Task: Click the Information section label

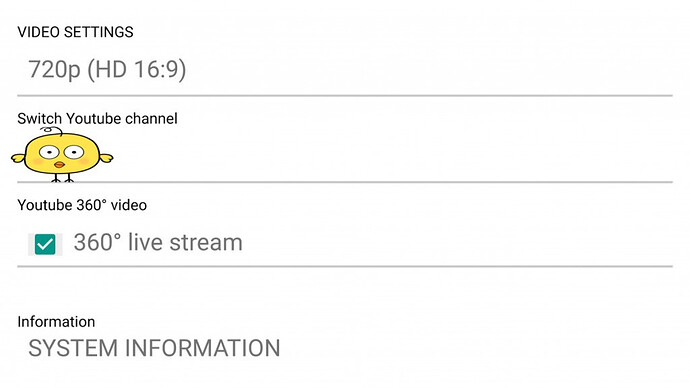Action: pyautogui.click(x=56, y=322)
